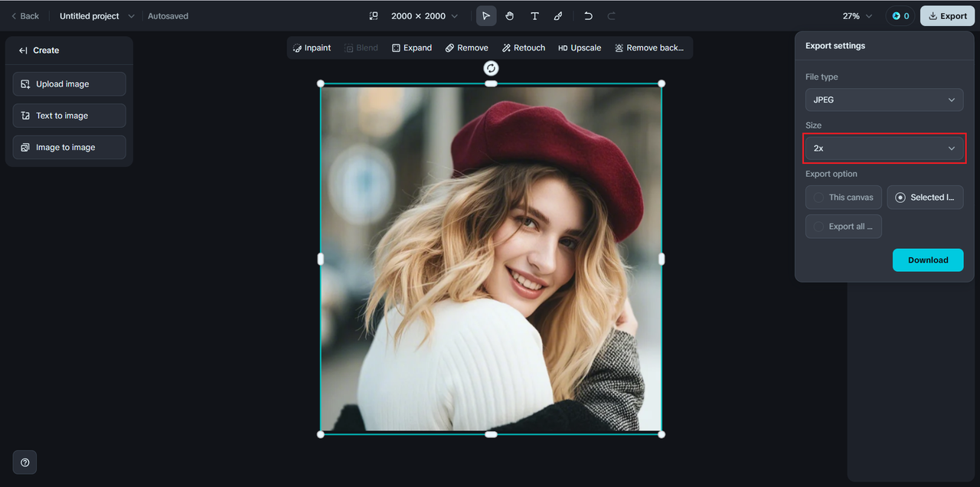Choose the Retouch tool

coord(524,47)
